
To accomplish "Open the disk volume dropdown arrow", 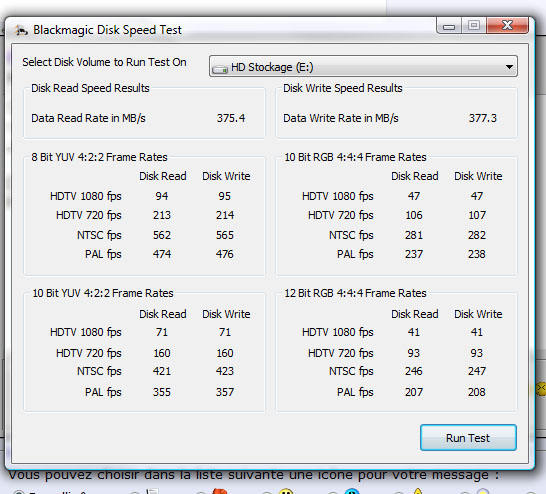I will click(509, 66).
